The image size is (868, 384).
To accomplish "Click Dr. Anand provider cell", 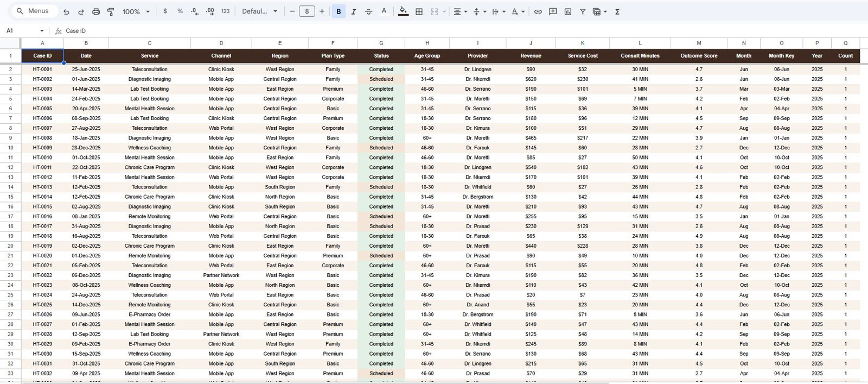I will point(478,305).
